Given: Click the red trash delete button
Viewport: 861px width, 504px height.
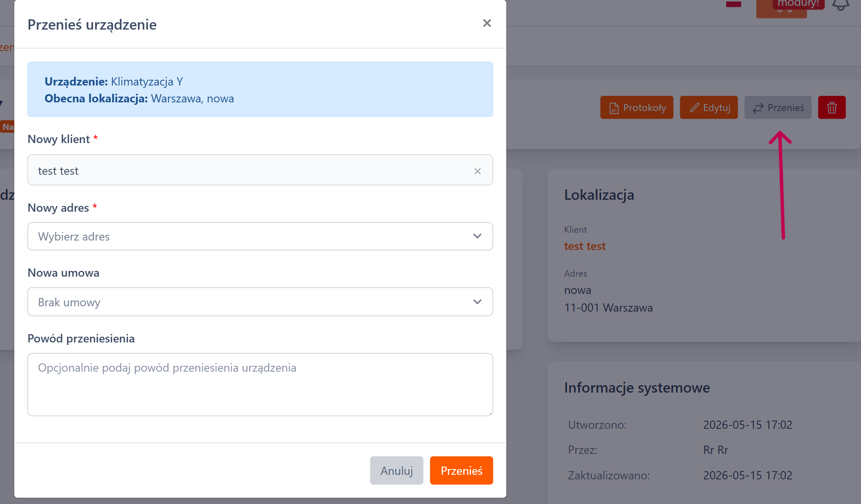Looking at the screenshot, I should [831, 108].
